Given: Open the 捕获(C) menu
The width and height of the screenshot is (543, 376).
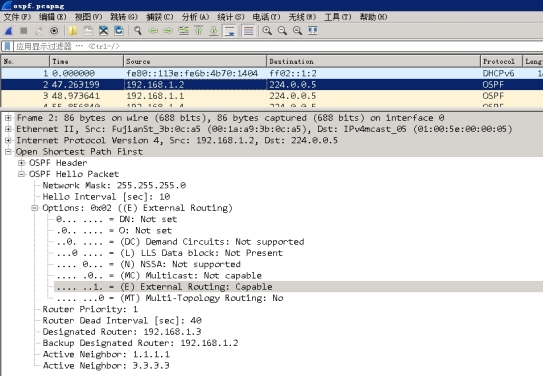Looking at the screenshot, I should pyautogui.click(x=160, y=17).
